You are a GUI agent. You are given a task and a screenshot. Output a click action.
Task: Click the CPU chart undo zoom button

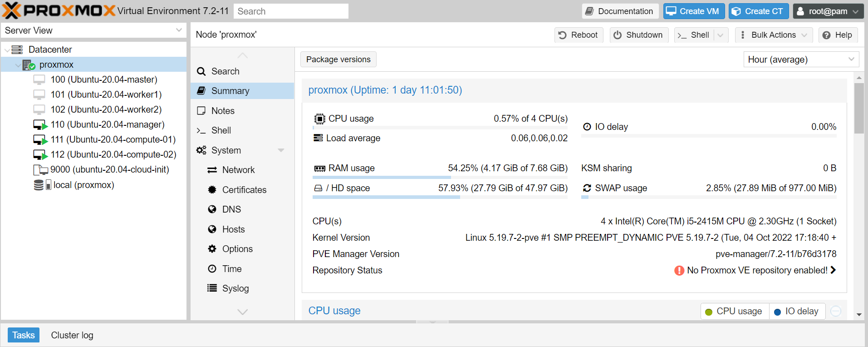(x=836, y=311)
